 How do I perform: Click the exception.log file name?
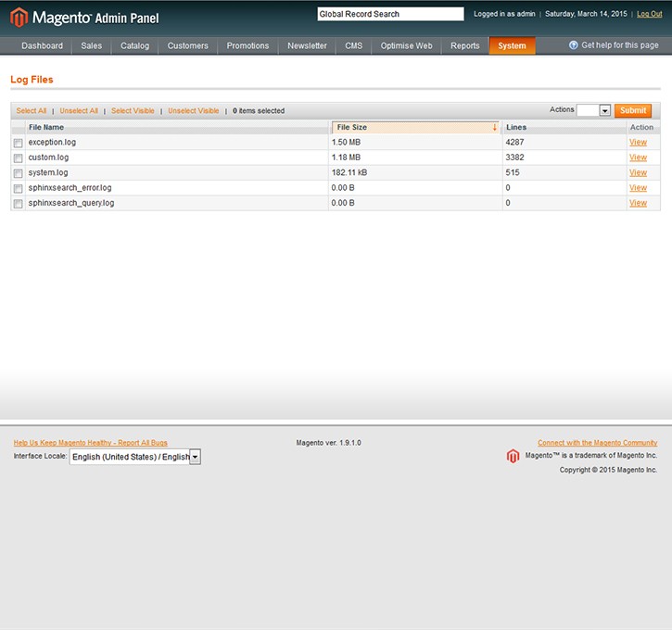[52, 142]
